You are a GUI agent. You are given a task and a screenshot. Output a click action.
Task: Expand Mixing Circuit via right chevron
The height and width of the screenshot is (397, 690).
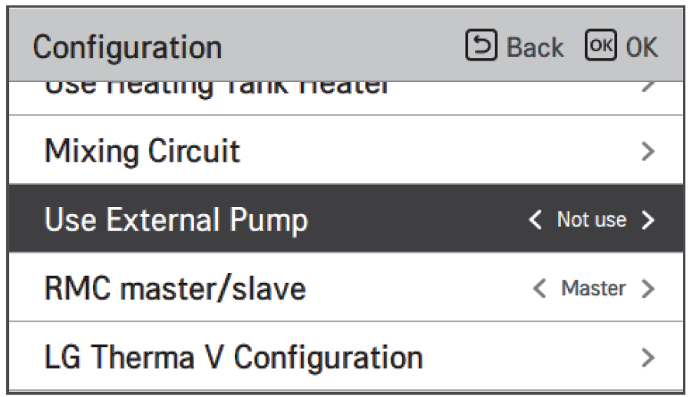pos(648,151)
